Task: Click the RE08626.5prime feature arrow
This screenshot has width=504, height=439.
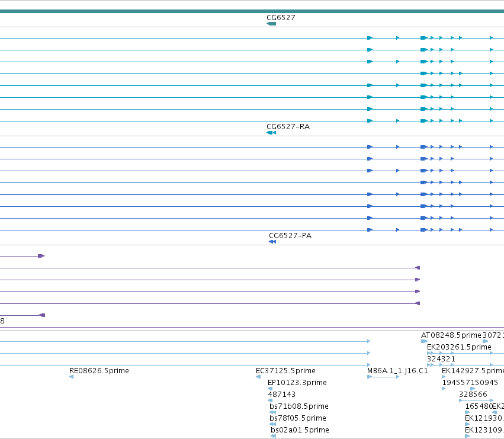Action: tap(71, 377)
